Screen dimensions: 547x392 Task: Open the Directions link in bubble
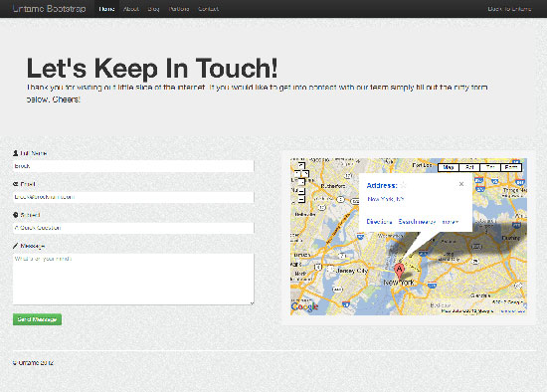pos(380,222)
